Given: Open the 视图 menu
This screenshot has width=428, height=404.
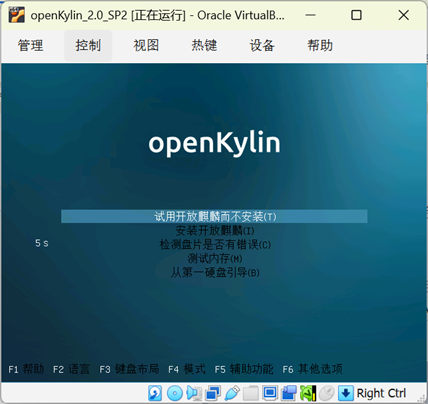Looking at the screenshot, I should pyautogui.click(x=146, y=45).
